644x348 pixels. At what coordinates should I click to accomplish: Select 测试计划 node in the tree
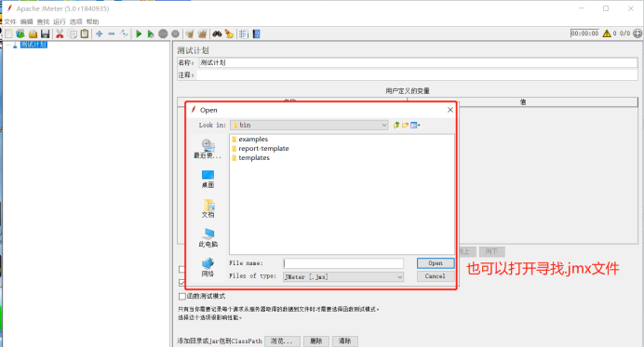[34, 45]
